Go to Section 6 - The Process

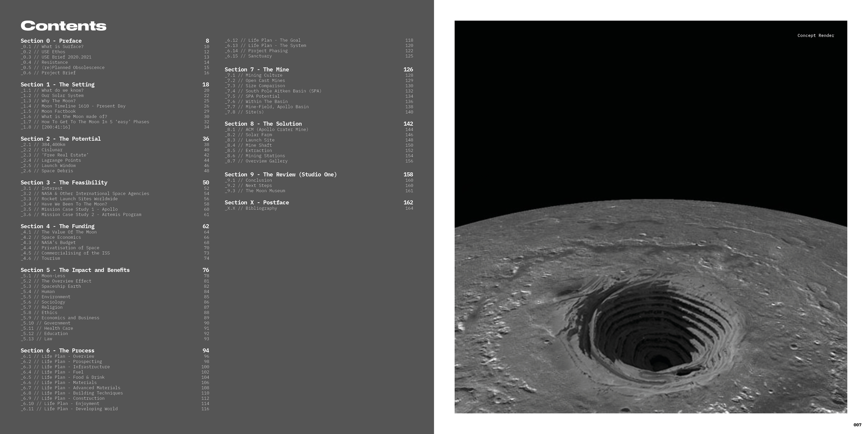coord(57,351)
